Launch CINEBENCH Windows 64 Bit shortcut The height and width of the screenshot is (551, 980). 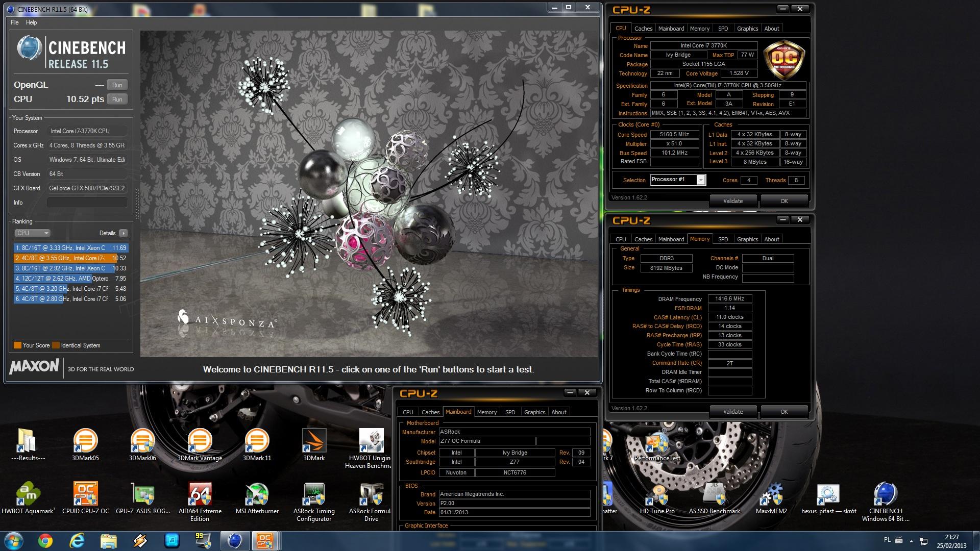(886, 502)
